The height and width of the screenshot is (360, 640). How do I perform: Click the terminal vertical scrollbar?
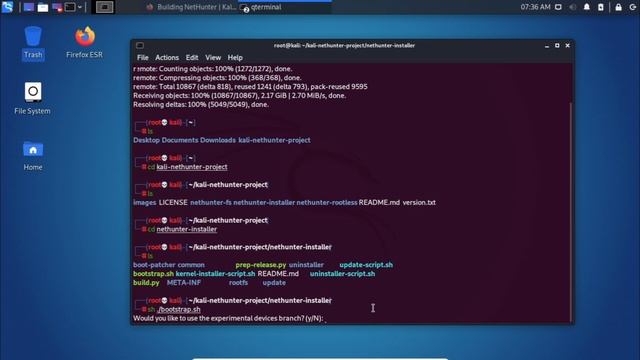[571, 212]
